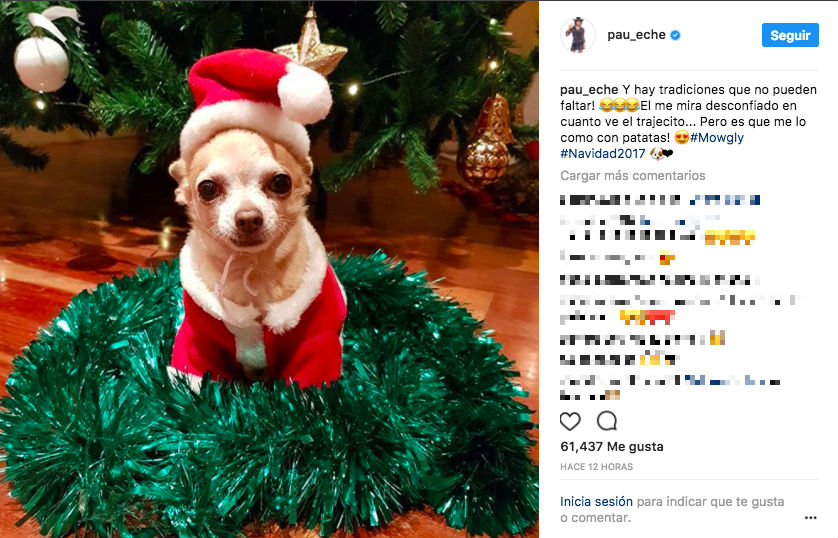This screenshot has height=538, width=838.
Task: Click Inicia sesión to log in
Action: (x=596, y=502)
